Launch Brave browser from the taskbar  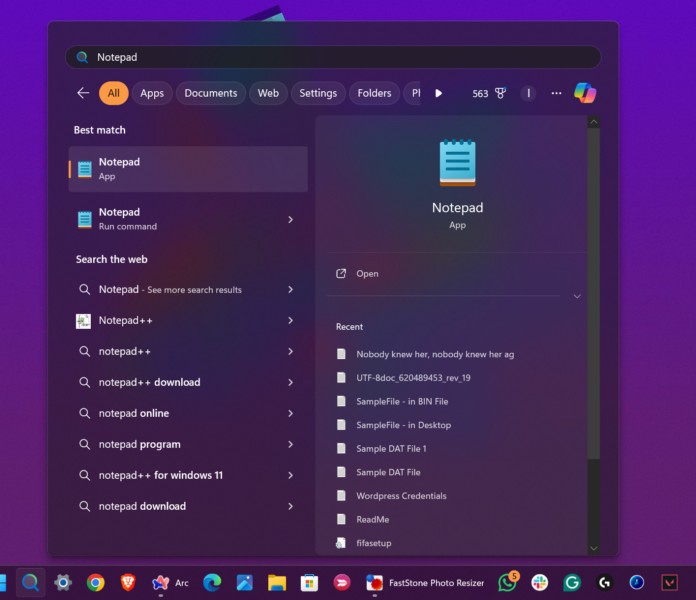(x=128, y=582)
